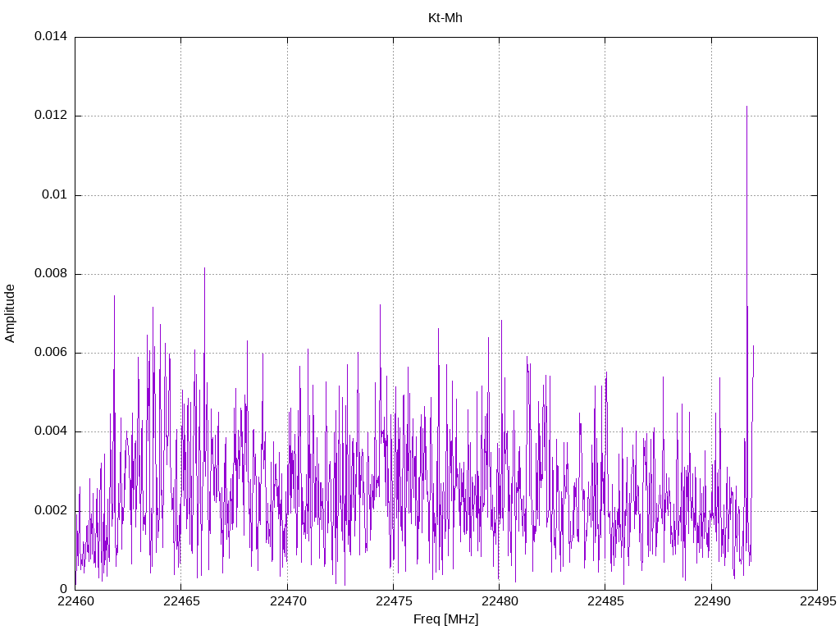Click the 0.002 y-axis tick label
This screenshot has width=840, height=630.
(50, 510)
